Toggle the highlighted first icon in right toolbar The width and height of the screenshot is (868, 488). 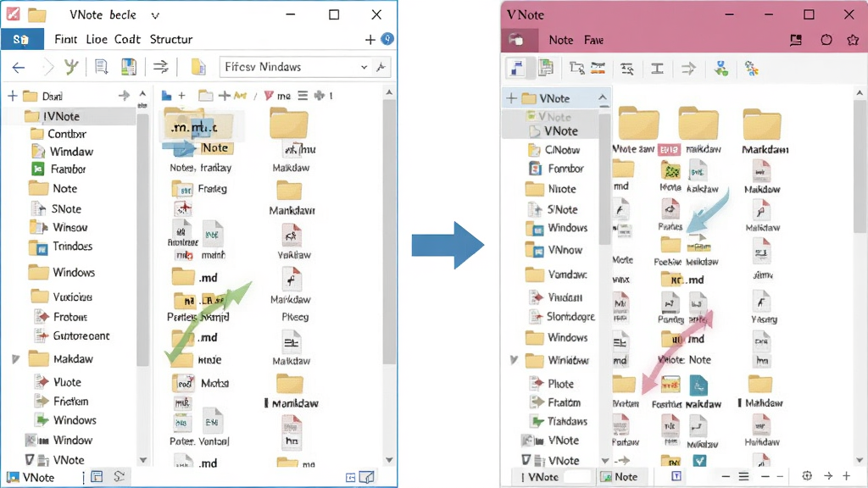(516, 68)
